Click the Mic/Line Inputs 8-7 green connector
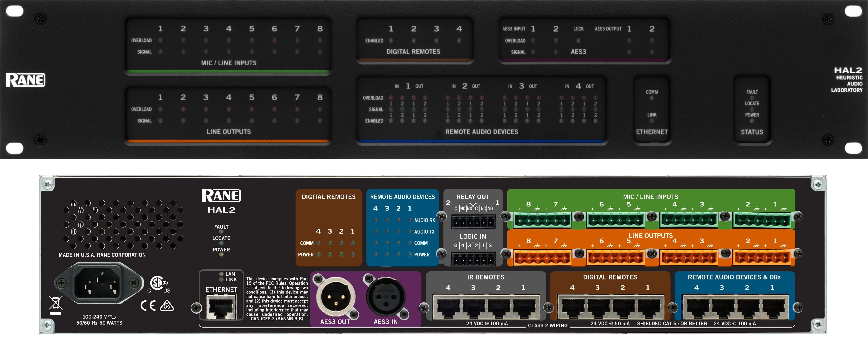 542,221
